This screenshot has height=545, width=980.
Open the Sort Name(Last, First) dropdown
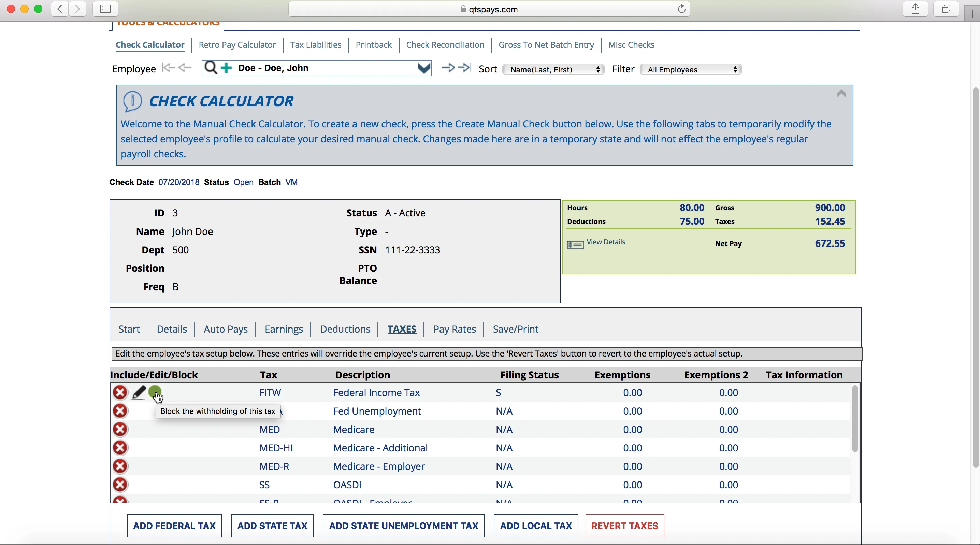coord(553,69)
